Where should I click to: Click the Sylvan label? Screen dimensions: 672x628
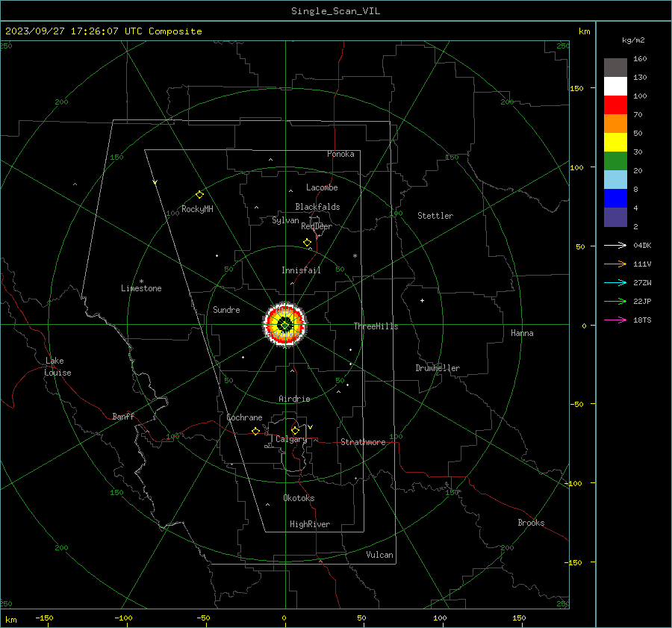[285, 220]
